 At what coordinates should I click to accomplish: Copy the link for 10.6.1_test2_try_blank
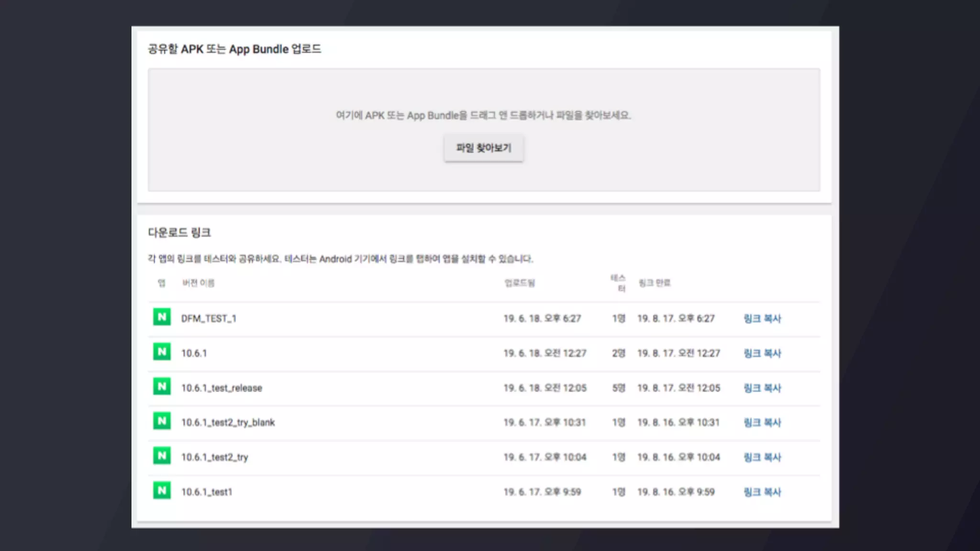762,423
